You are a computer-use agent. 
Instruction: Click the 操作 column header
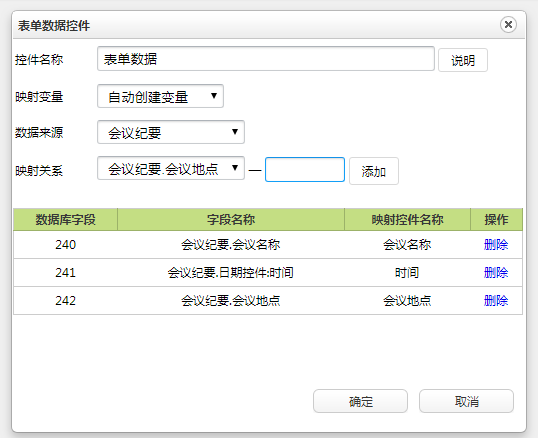[496, 220]
